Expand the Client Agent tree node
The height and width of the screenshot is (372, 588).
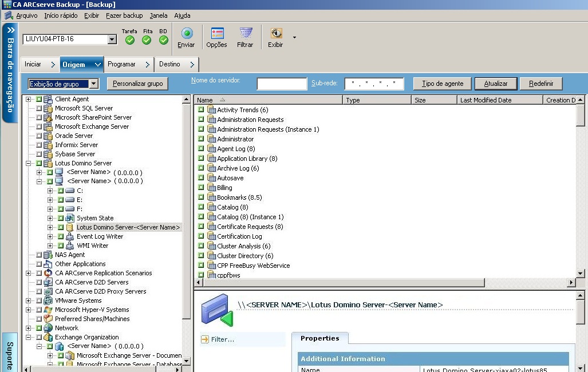(28, 99)
